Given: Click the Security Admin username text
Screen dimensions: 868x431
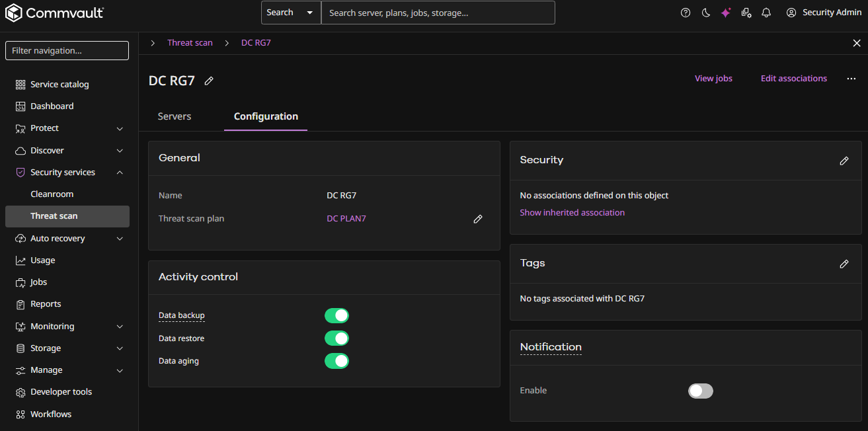Looking at the screenshot, I should click(x=832, y=13).
